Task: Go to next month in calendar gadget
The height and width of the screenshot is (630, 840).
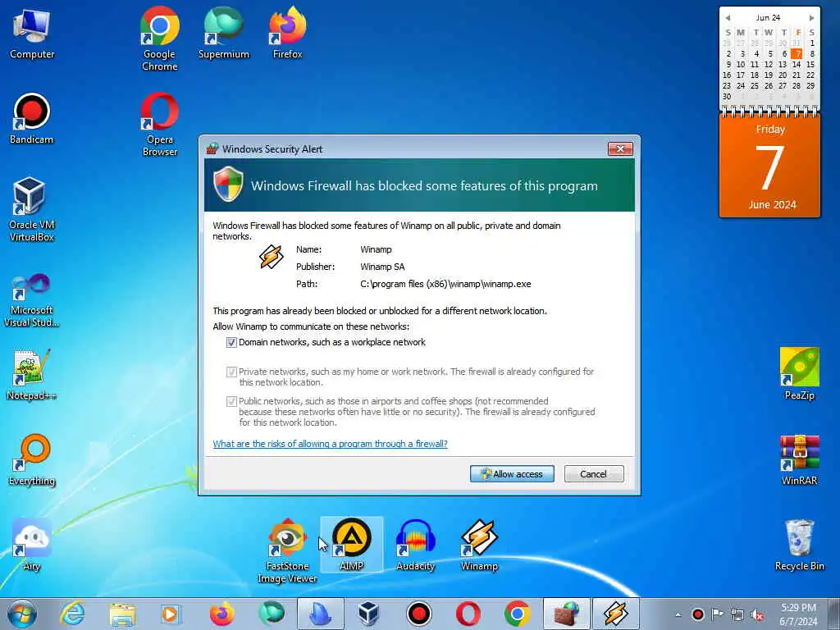Action: click(811, 18)
